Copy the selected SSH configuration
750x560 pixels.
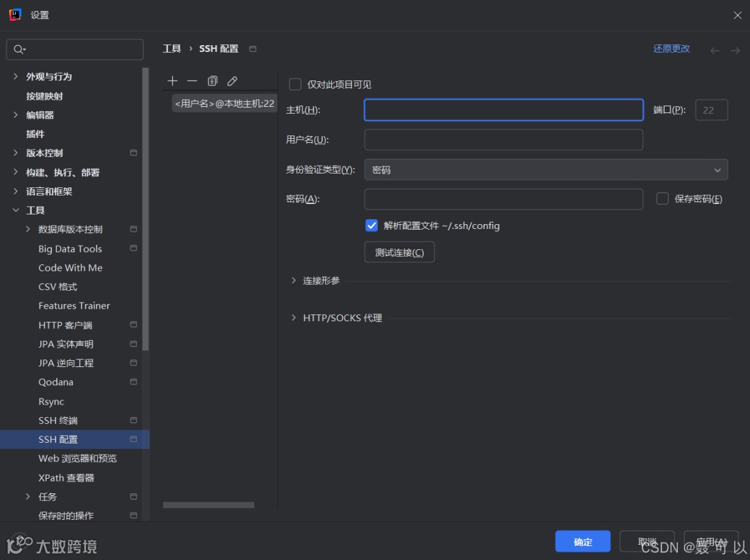[x=212, y=80]
